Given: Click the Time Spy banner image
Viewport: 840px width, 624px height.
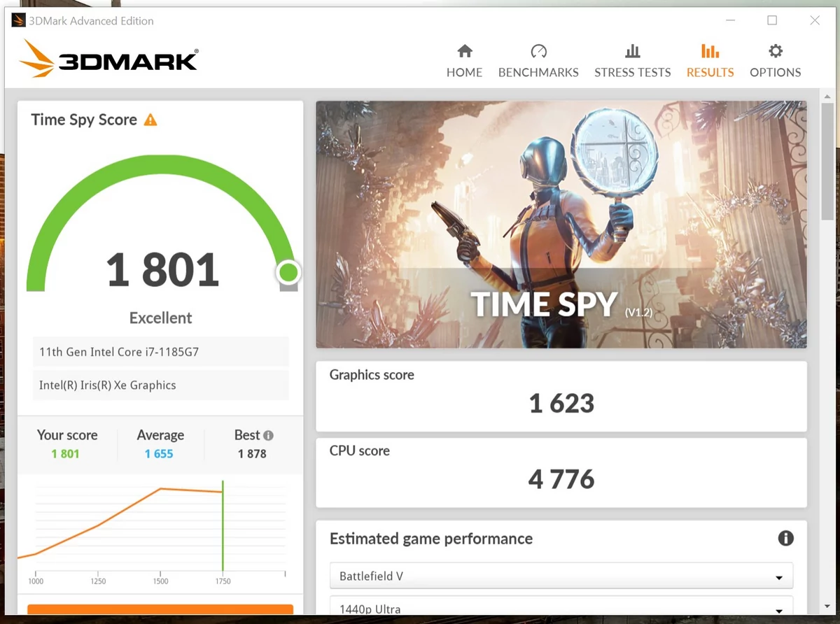Looking at the screenshot, I should pos(561,225).
